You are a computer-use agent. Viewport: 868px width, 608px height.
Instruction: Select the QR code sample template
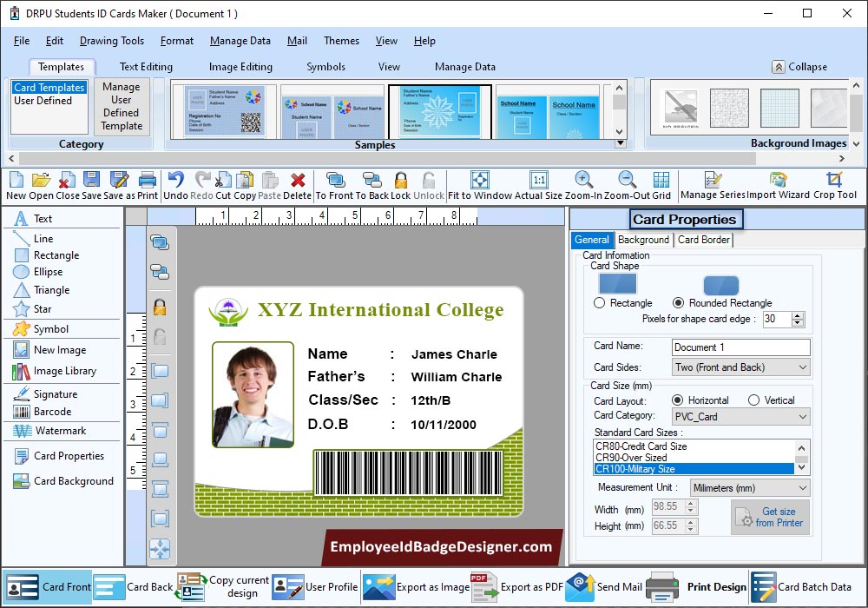click(224, 111)
